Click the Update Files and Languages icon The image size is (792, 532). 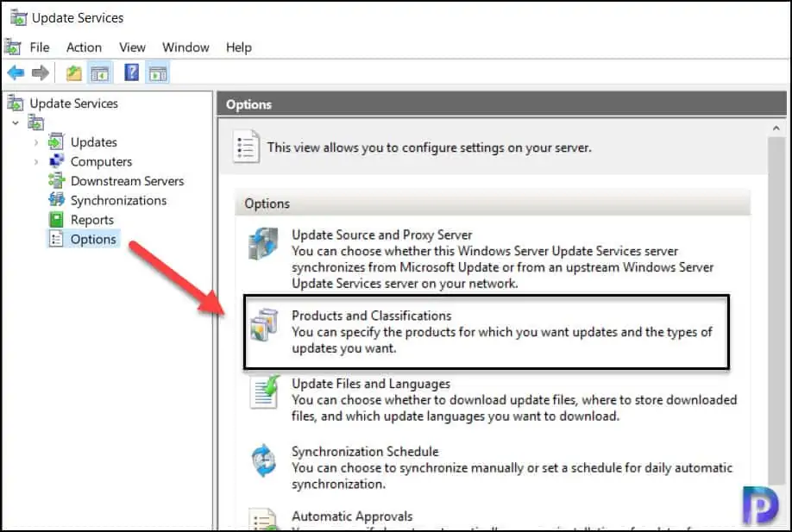pyautogui.click(x=265, y=392)
